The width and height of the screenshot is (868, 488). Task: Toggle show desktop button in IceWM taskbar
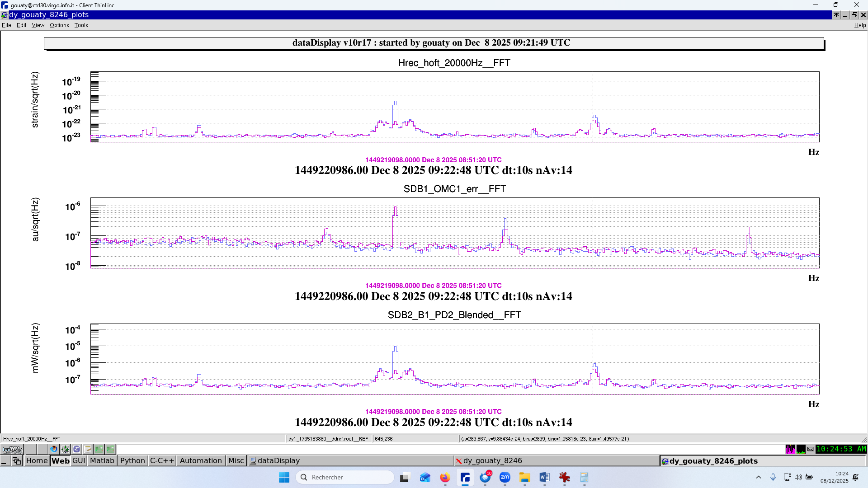[x=5, y=460]
